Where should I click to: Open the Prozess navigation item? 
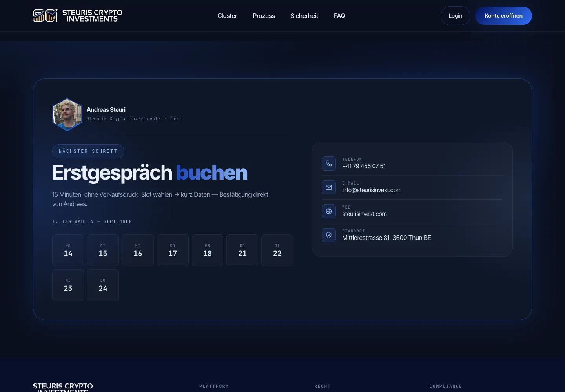tap(264, 16)
